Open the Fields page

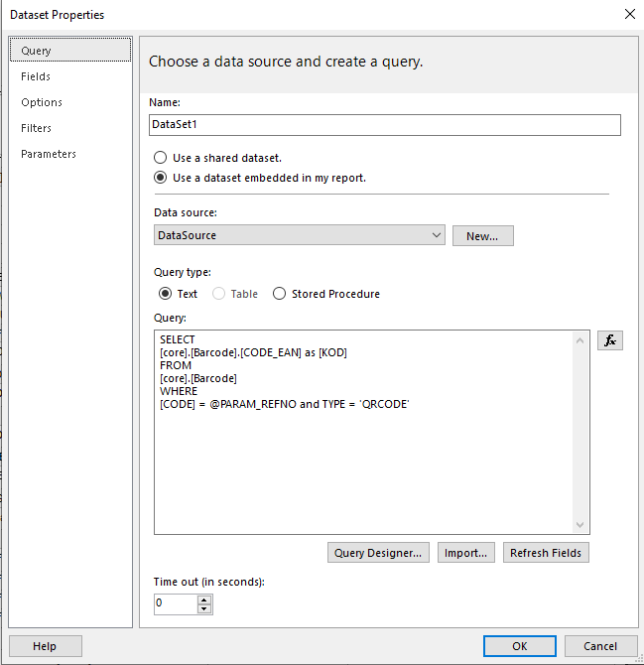coord(36,76)
